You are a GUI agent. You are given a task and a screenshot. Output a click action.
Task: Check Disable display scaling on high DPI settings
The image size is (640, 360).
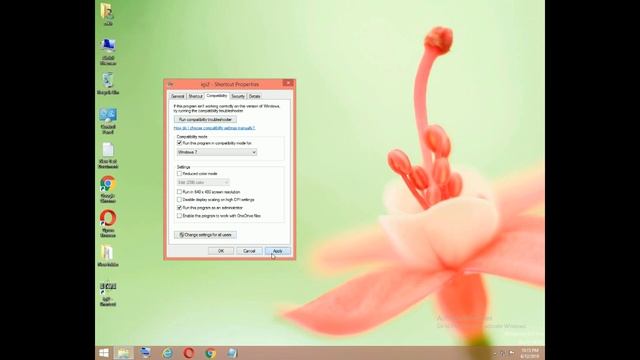coord(179,200)
